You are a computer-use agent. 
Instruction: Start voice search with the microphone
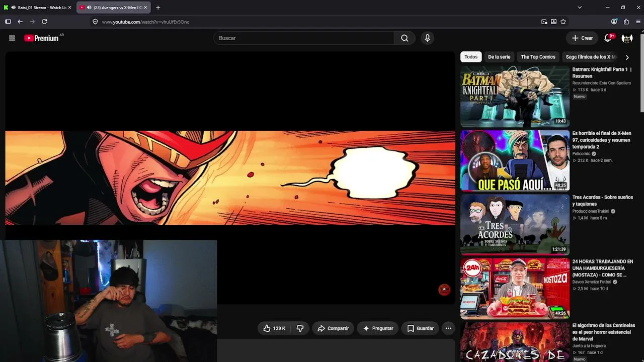coord(427,38)
